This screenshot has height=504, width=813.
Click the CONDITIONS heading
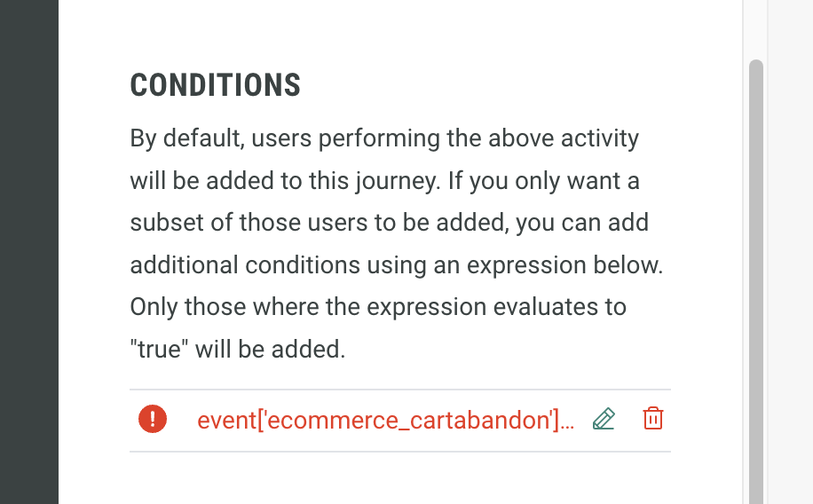(x=216, y=85)
